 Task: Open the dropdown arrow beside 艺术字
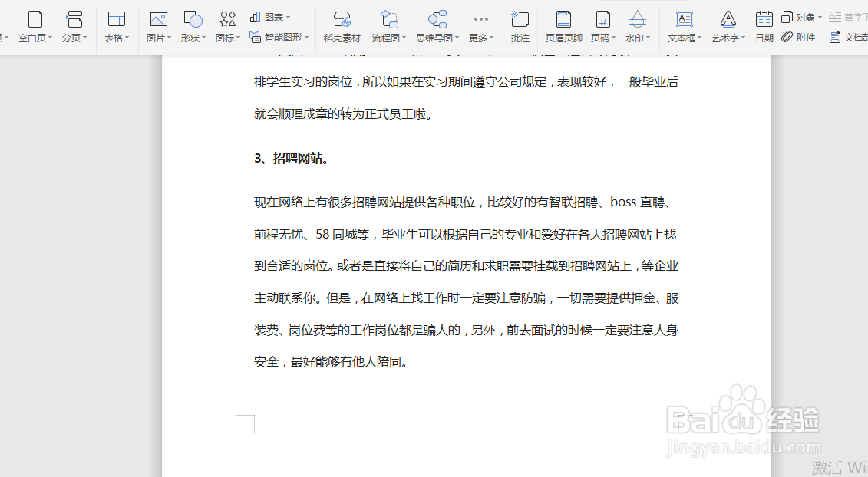[x=744, y=38]
